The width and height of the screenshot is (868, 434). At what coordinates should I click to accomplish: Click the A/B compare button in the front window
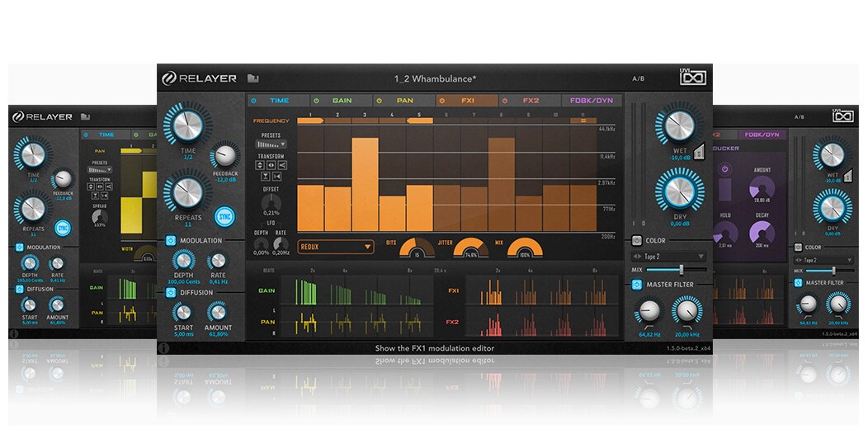(639, 78)
